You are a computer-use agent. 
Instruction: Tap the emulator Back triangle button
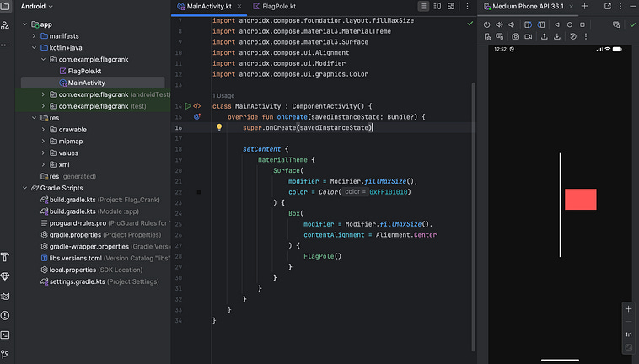pos(557,24)
